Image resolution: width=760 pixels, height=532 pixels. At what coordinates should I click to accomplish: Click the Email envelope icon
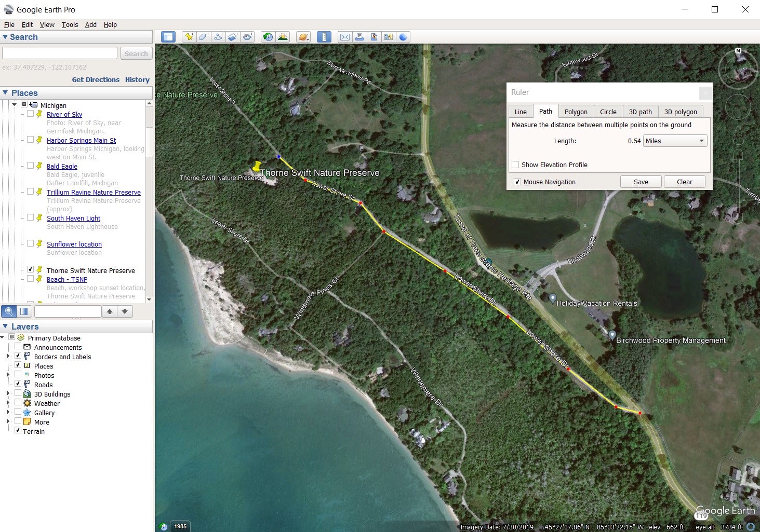point(345,37)
